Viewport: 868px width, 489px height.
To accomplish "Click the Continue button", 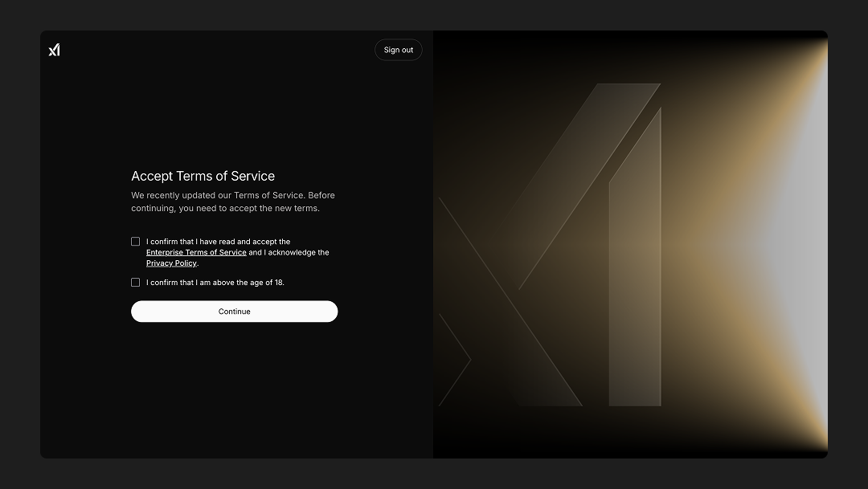I will point(234,312).
